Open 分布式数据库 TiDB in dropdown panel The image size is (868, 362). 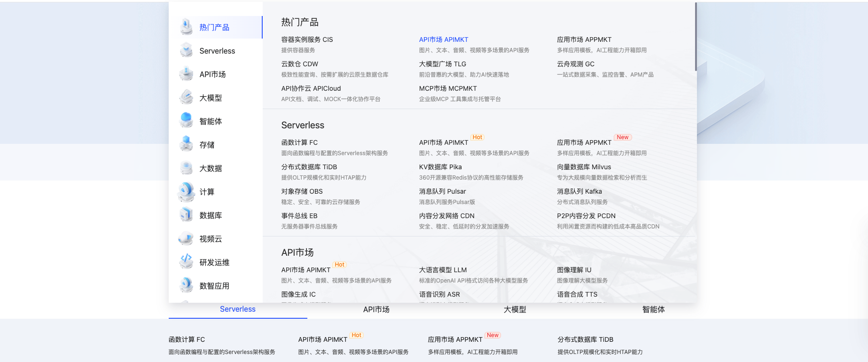click(309, 167)
